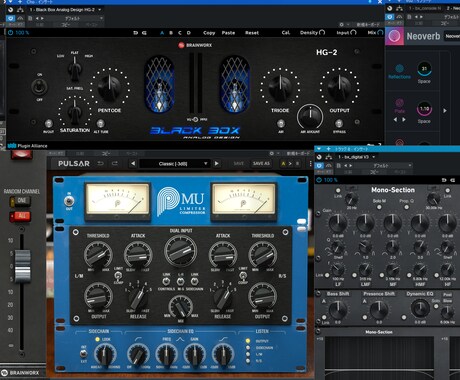Select Plate icon in Neoverb
This screenshot has width=460, height=380.
click(x=399, y=103)
